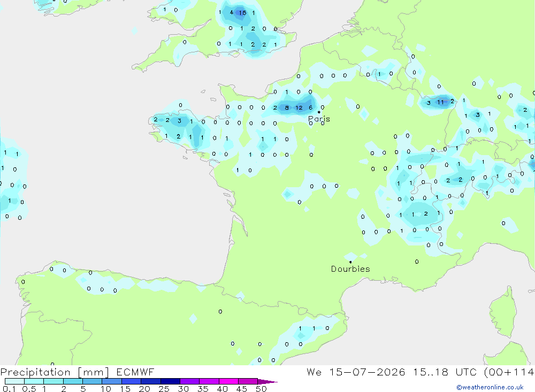Click the 4 mm value over England
Image resolution: width=535 pixels, height=392 pixels.
point(231,13)
